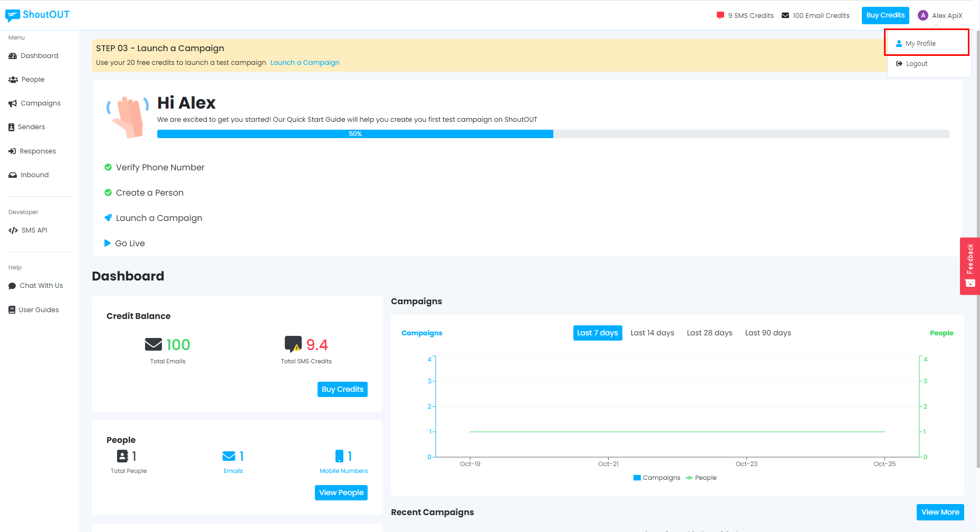Image resolution: width=980 pixels, height=532 pixels.
Task: Toggle People series in chart legend
Action: click(701, 478)
